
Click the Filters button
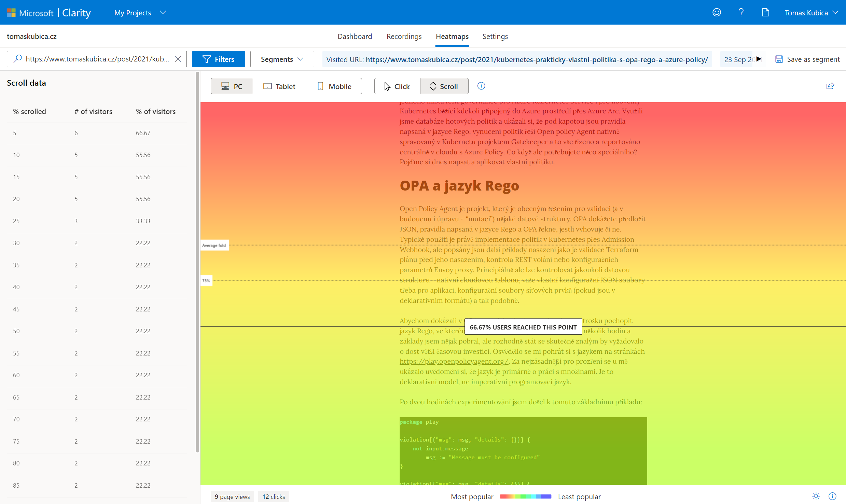click(218, 59)
